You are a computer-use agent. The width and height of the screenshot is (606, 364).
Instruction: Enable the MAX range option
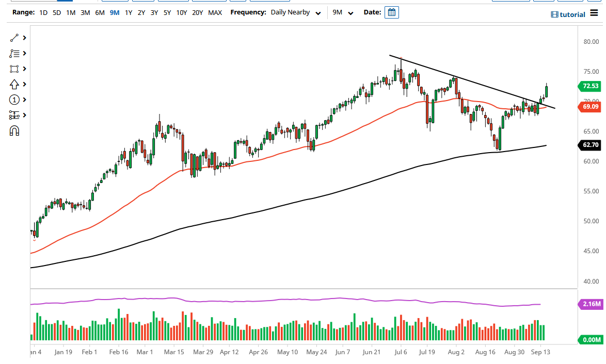point(215,12)
